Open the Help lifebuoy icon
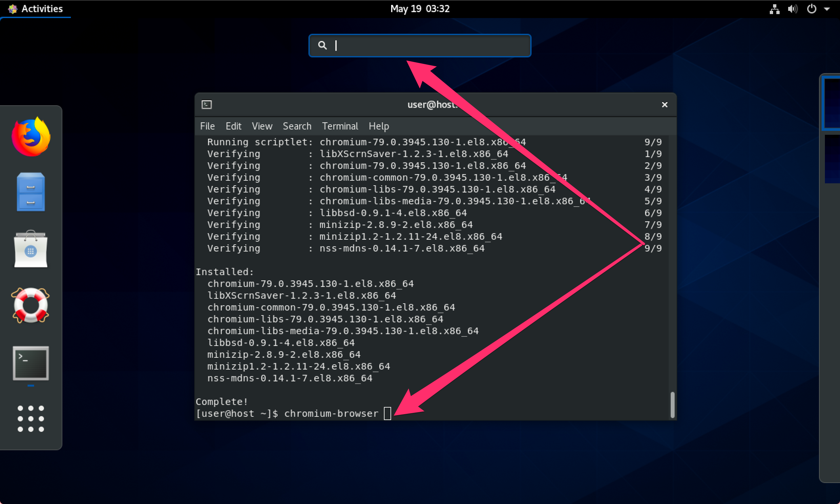Screen dimensions: 840x504 pyautogui.click(x=31, y=305)
